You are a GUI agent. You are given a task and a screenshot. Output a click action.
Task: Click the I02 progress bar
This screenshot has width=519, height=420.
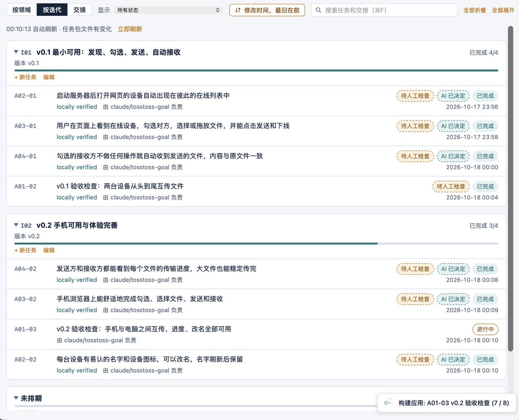[x=256, y=244]
